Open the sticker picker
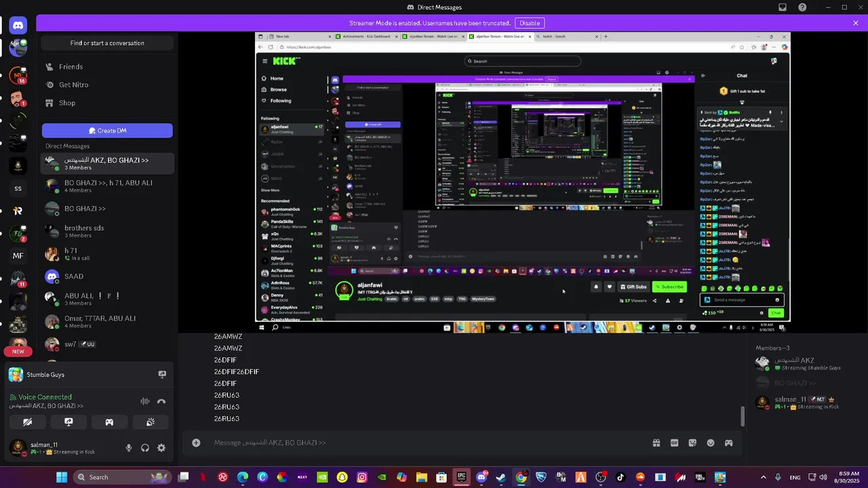Image resolution: width=868 pixels, height=488 pixels. click(x=692, y=443)
